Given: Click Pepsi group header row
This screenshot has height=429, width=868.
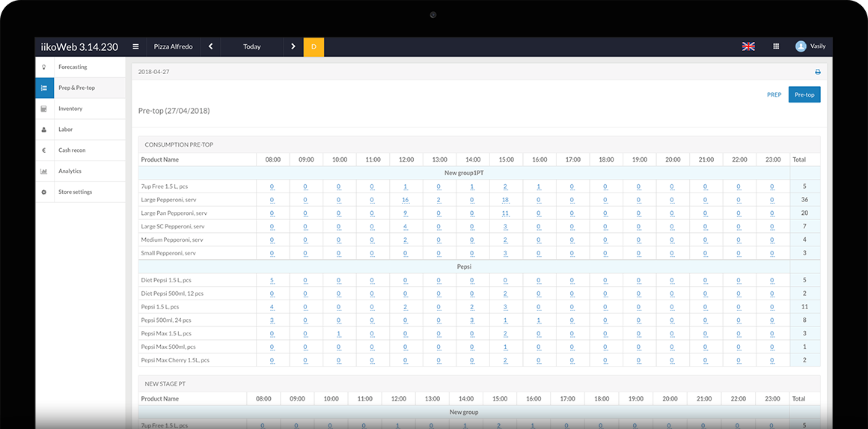Looking at the screenshot, I should [464, 267].
